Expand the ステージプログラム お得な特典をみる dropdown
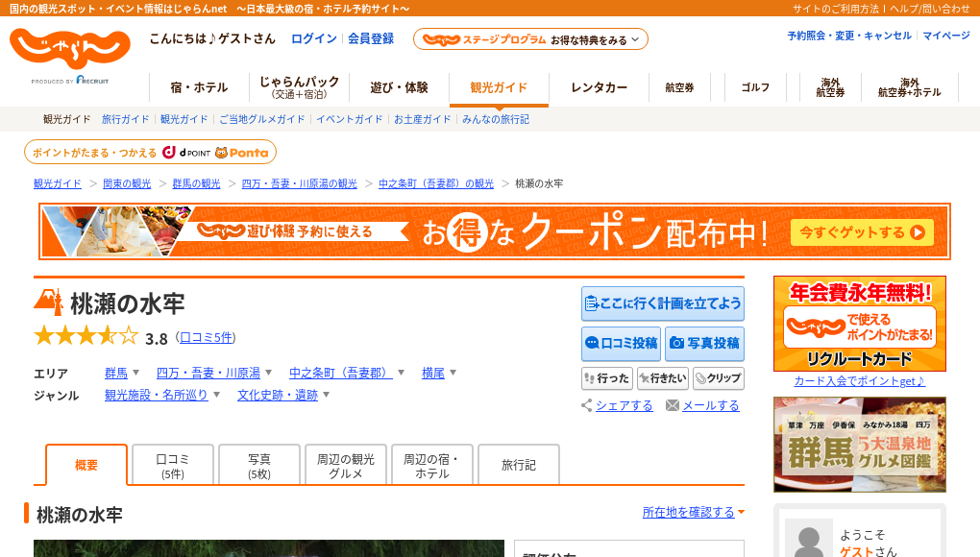The image size is (980, 557). 528,39
